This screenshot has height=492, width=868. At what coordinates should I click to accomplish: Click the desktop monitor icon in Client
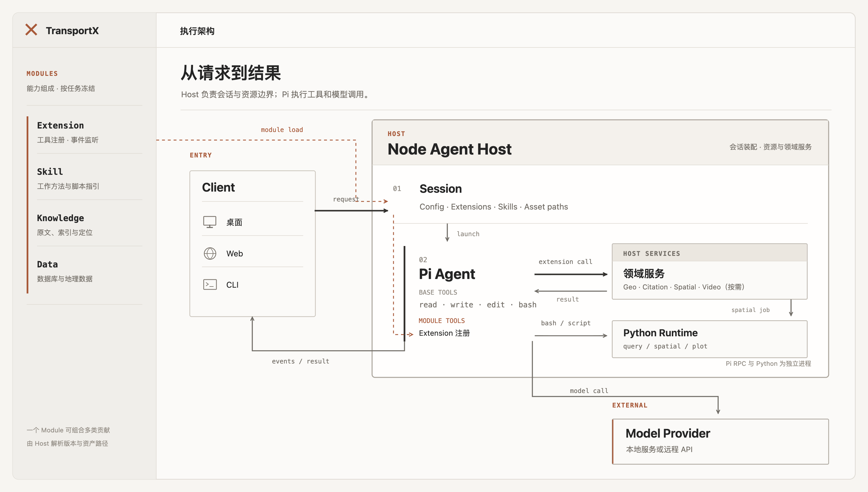coord(210,222)
